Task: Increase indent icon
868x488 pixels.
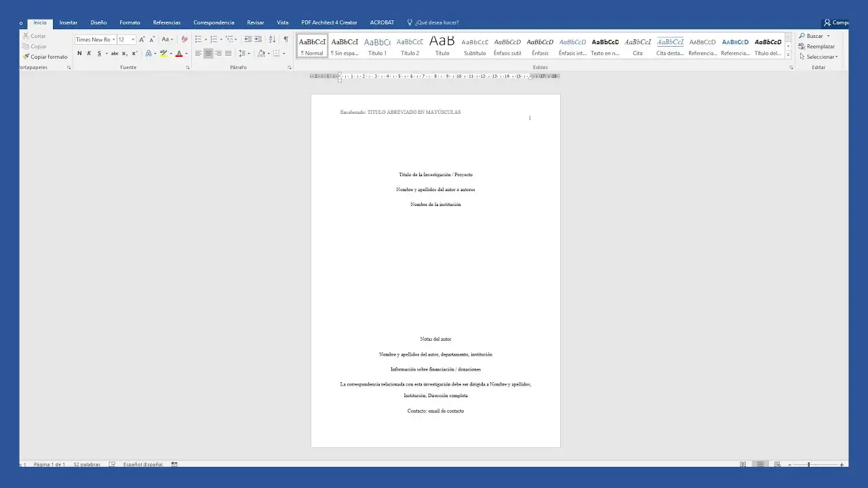Action: click(x=258, y=39)
